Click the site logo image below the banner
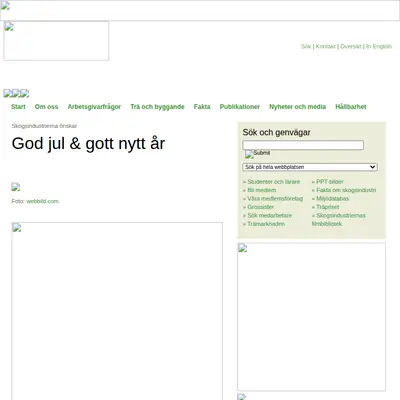 coord(56,41)
